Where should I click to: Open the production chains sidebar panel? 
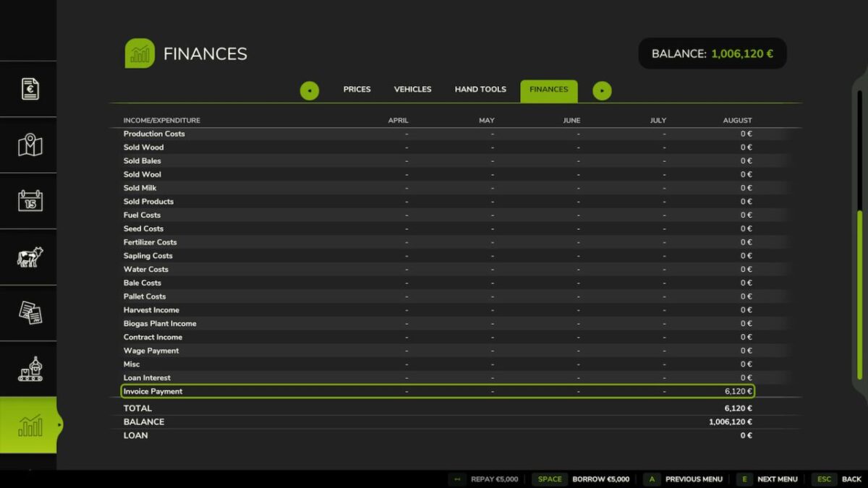(x=29, y=369)
